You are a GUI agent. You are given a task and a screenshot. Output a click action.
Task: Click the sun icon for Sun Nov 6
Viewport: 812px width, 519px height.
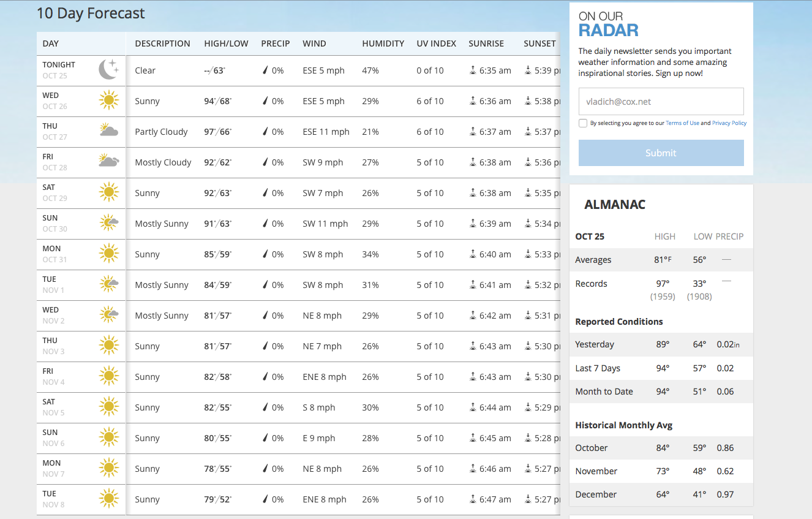(x=109, y=437)
